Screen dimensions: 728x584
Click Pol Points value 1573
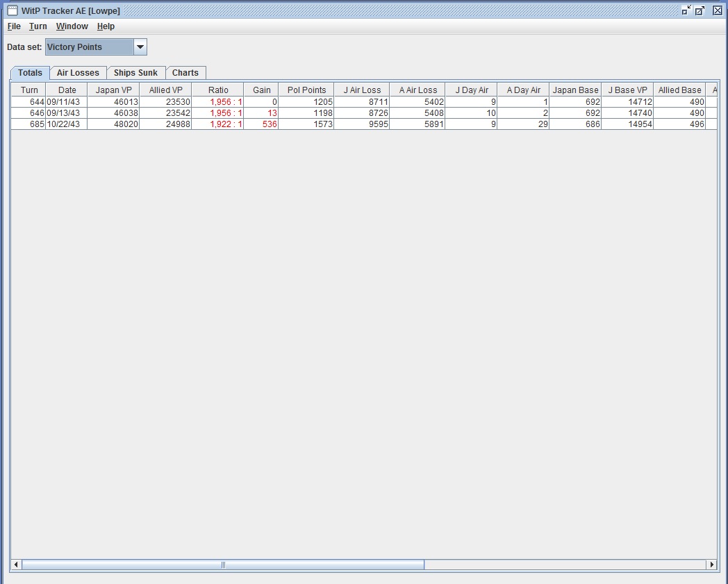[306, 124]
